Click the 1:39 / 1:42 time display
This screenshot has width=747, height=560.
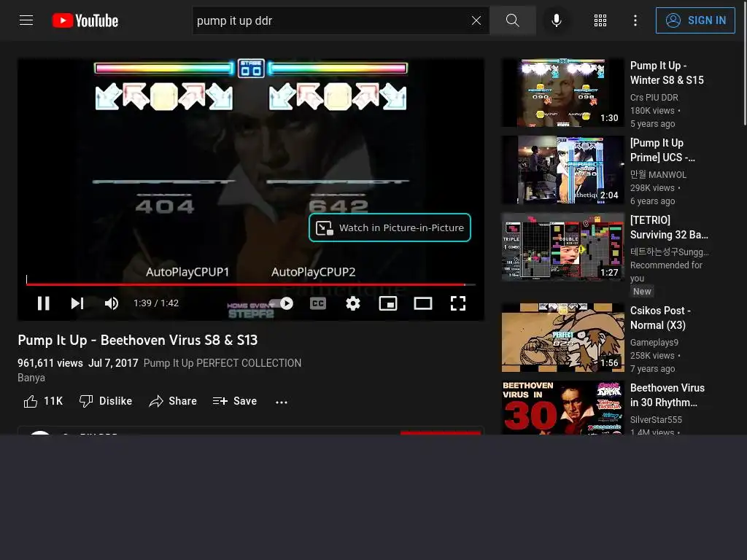tap(156, 303)
